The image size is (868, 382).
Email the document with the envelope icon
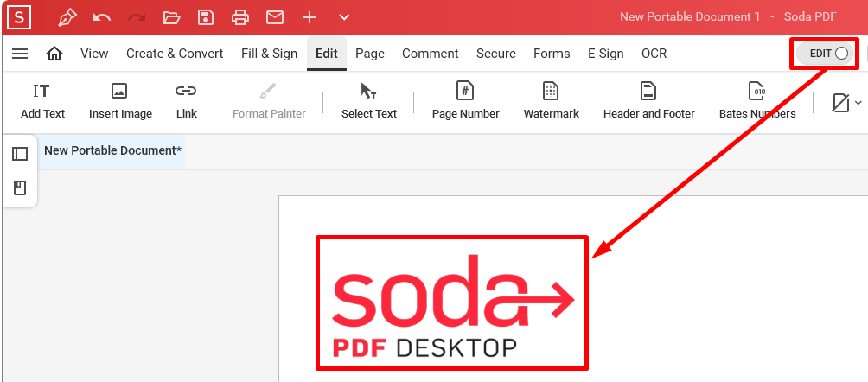click(275, 17)
